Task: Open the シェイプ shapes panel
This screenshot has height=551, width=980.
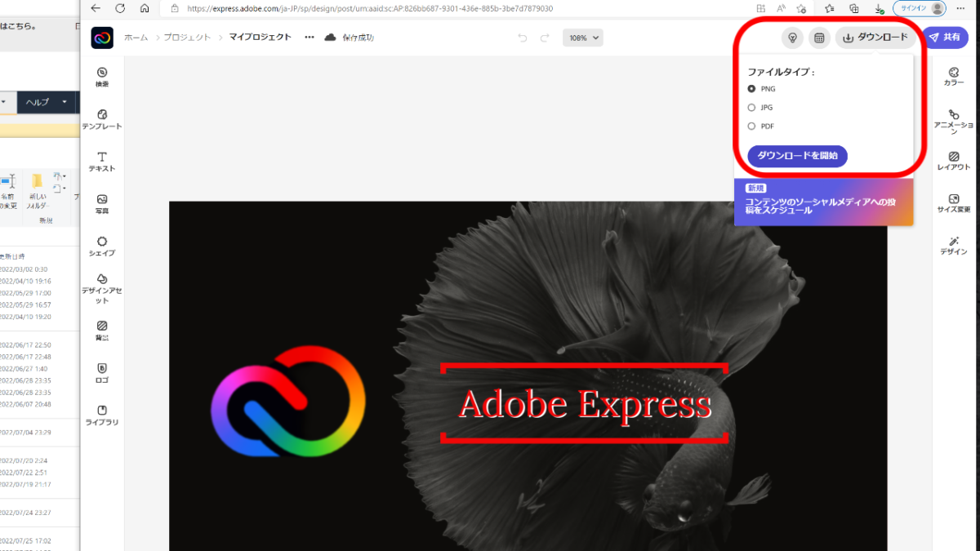Action: coord(102,247)
